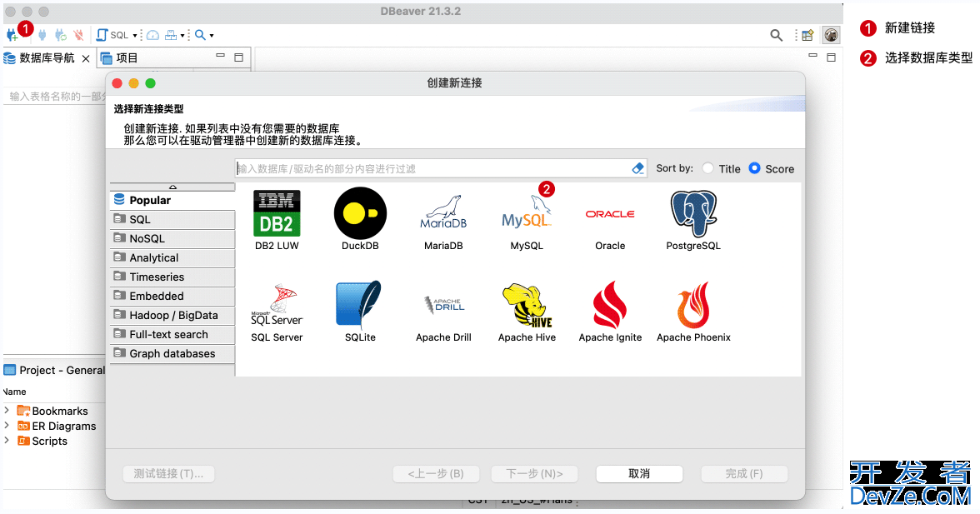Minimize the editor area using its dash icon
The image size is (980, 514).
coord(812,56)
